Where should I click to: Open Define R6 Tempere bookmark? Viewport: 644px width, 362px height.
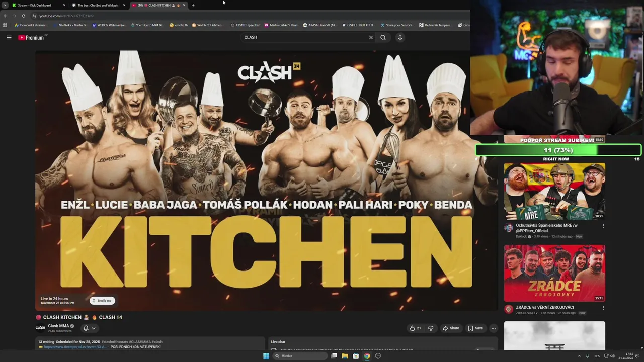436,25
